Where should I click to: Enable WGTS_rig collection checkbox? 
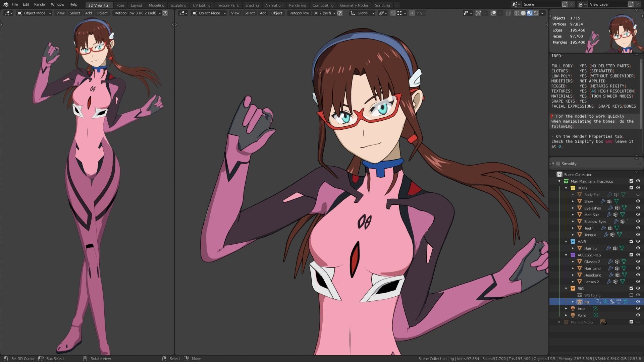click(x=631, y=295)
